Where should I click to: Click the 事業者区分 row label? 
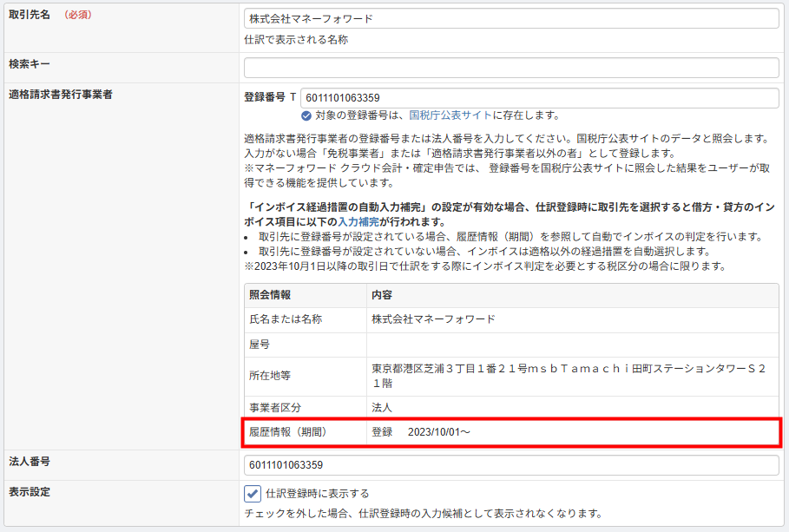pyautogui.click(x=275, y=408)
